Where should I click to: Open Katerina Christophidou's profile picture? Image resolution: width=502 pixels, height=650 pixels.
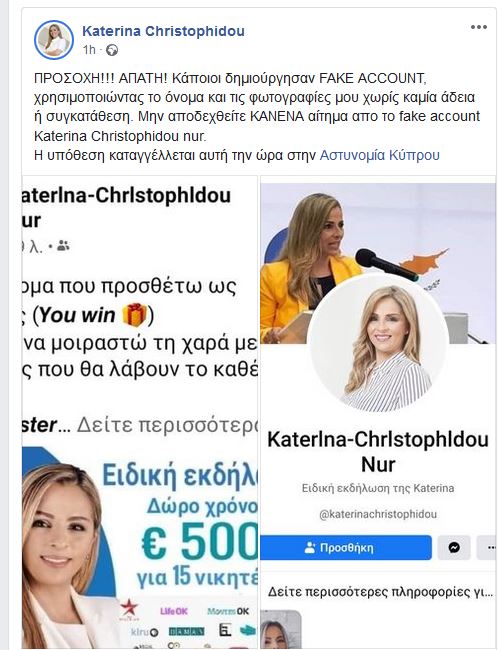pos(54,40)
